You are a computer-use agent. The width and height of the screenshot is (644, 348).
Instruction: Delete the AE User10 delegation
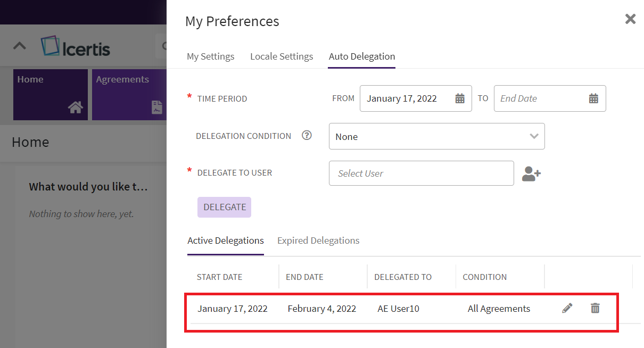click(x=595, y=308)
